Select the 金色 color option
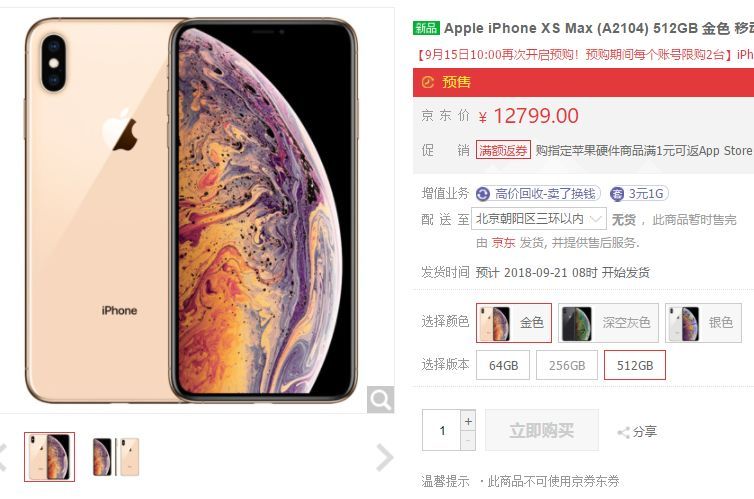Viewport: 754px width, 499px height. (x=514, y=323)
